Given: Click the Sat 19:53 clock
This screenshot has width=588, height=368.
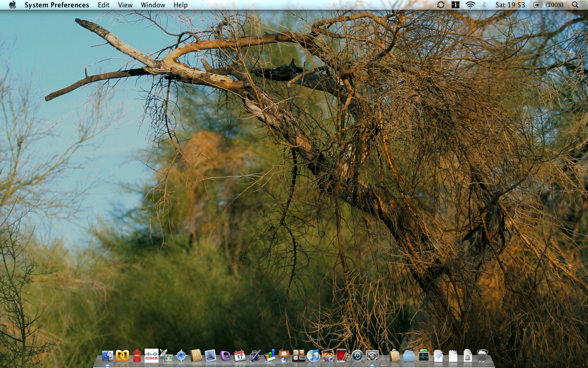Looking at the screenshot, I should coord(510,5).
